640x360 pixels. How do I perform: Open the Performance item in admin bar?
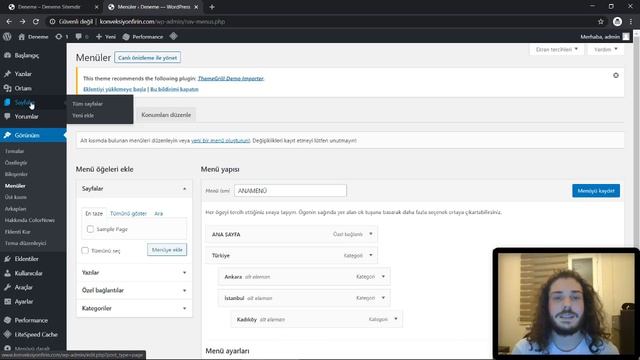point(143,36)
